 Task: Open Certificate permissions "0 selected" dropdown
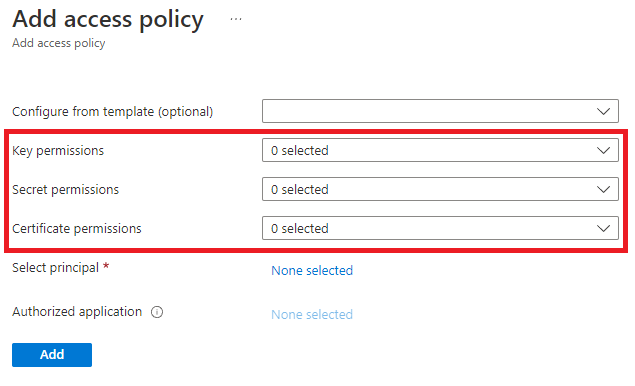[x=440, y=228]
